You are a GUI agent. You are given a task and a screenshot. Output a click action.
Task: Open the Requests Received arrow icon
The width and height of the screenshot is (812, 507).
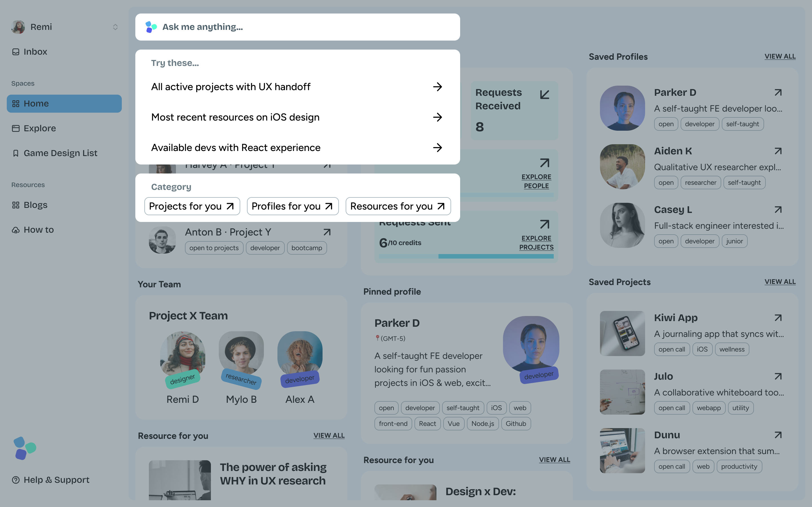pos(545,95)
